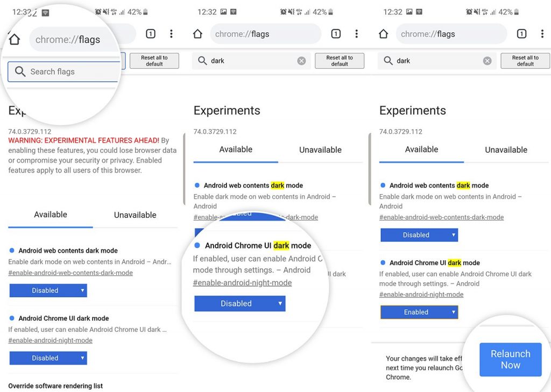Image resolution: width=551 pixels, height=392 pixels.
Task: Switch to the Unavailable tab in the right screenshot
Action: [x=506, y=150]
